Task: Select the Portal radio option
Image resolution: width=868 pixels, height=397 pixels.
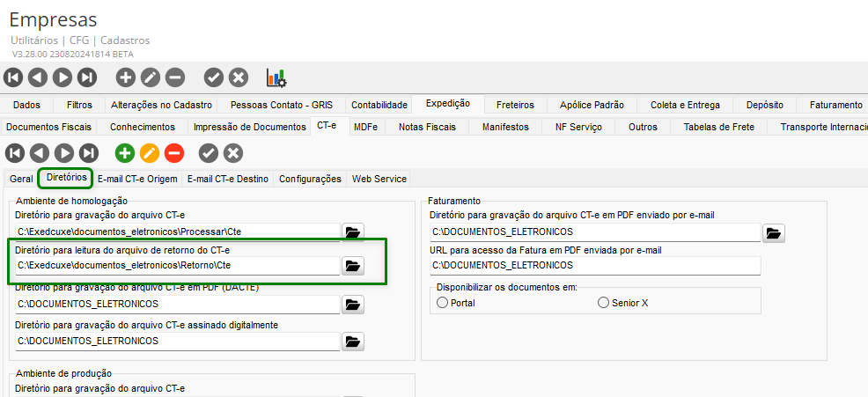Action: tap(442, 303)
